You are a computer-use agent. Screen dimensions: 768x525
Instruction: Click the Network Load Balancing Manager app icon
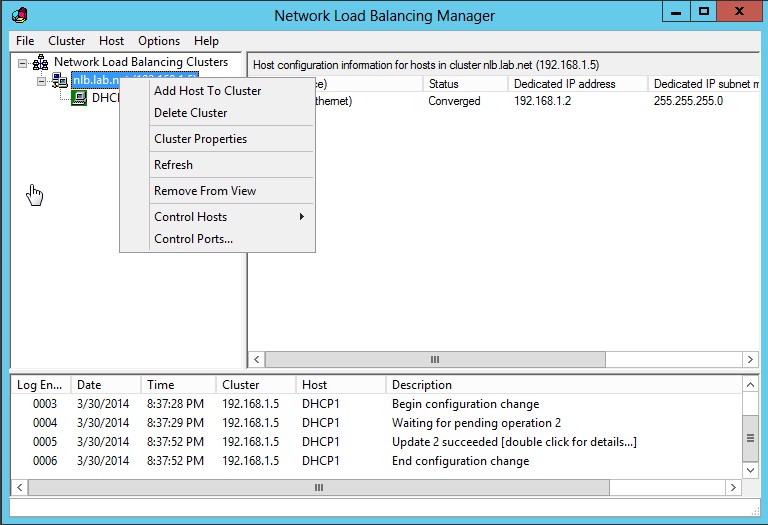pyautogui.click(x=19, y=14)
